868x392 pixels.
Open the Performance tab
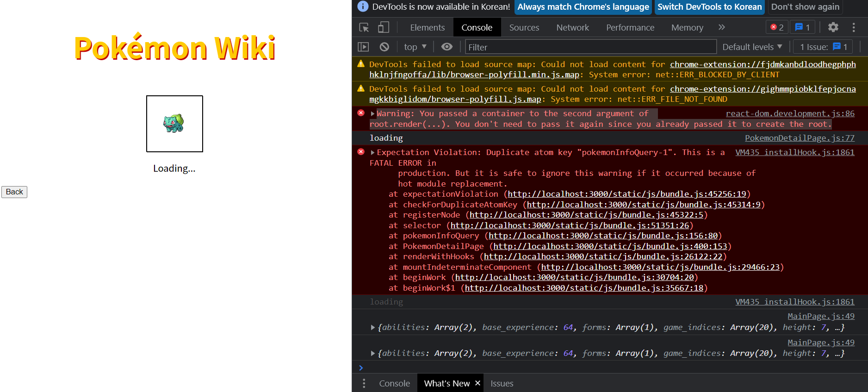[630, 27]
